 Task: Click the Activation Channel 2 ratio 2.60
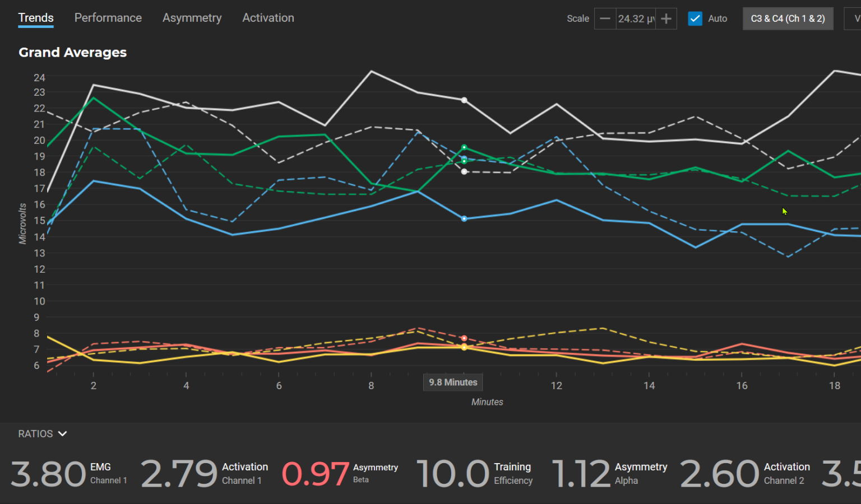719,474
